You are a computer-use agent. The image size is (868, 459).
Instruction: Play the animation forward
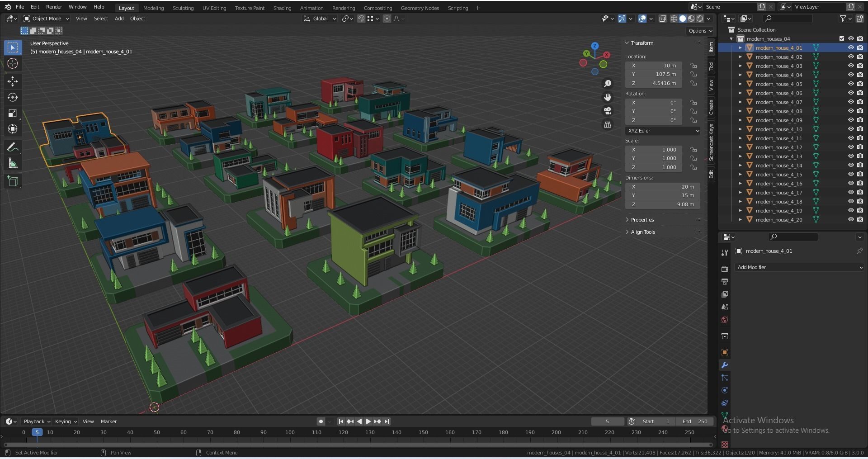[x=368, y=421]
